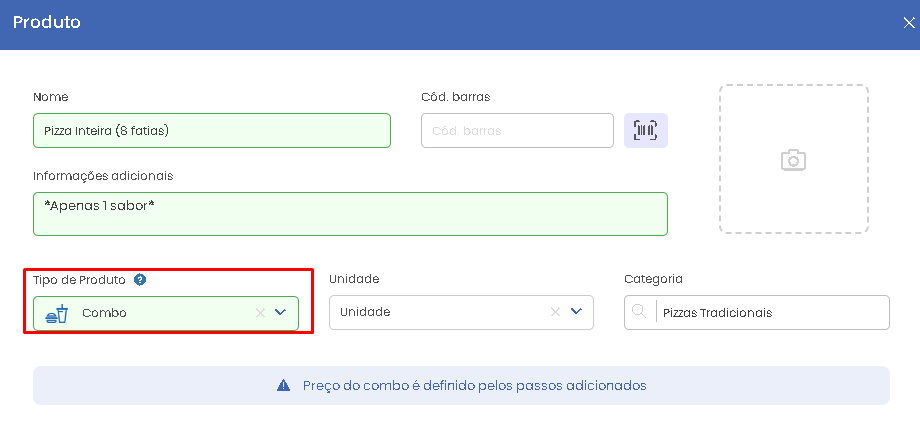
Task: Clear the Combo selection with its X
Action: (x=261, y=313)
